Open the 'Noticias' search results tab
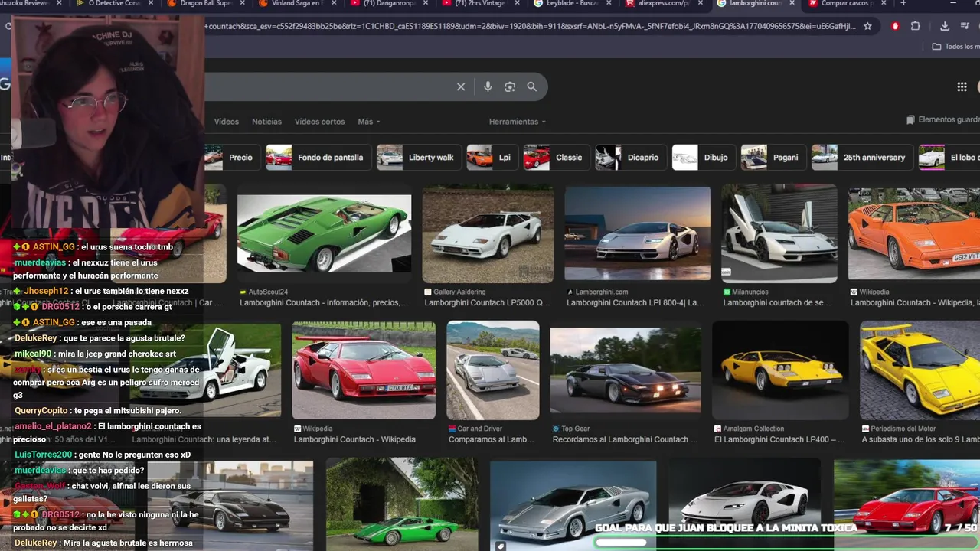 tap(267, 122)
